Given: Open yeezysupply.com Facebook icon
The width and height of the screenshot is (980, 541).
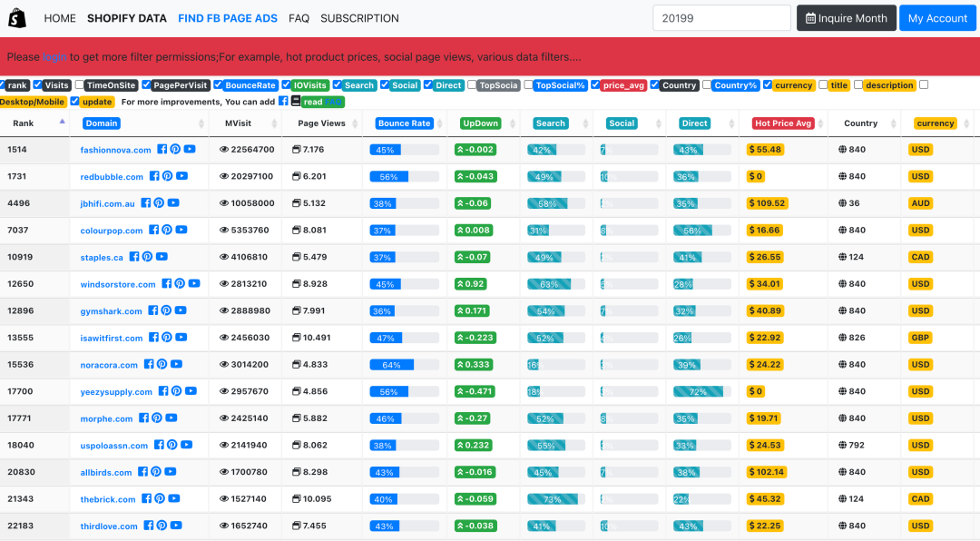Looking at the screenshot, I should [163, 391].
